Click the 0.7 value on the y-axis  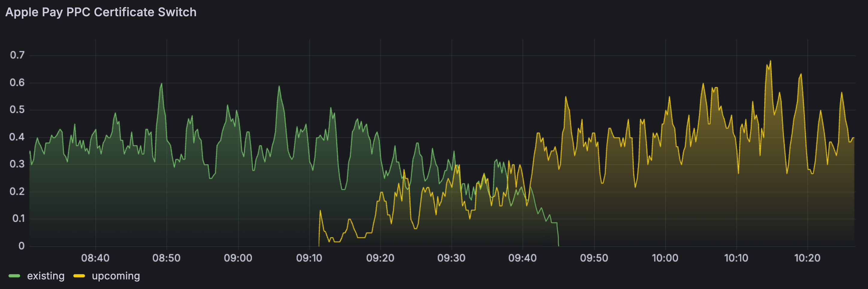17,55
